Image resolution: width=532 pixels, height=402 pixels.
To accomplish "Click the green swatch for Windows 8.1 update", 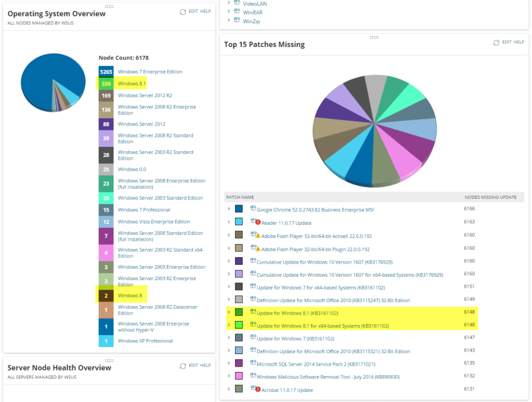I will point(239,312).
